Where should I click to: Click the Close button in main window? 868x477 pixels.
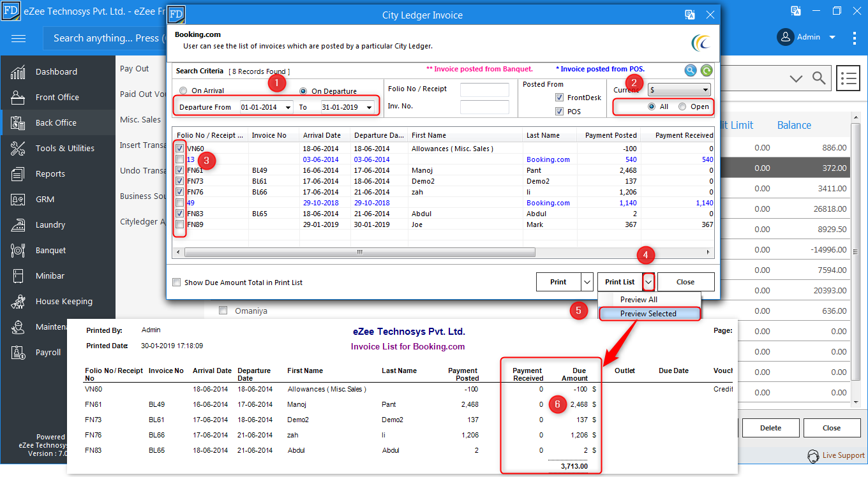(832, 428)
